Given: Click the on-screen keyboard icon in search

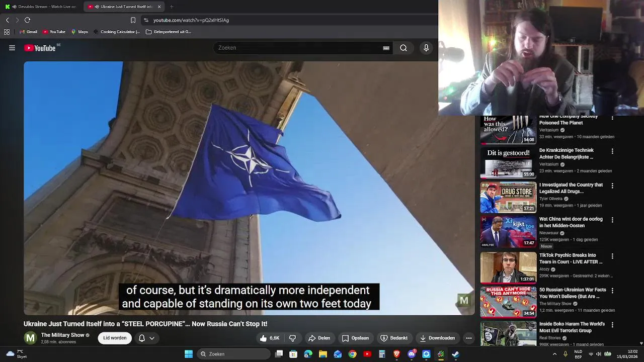Looking at the screenshot, I should tap(386, 48).
